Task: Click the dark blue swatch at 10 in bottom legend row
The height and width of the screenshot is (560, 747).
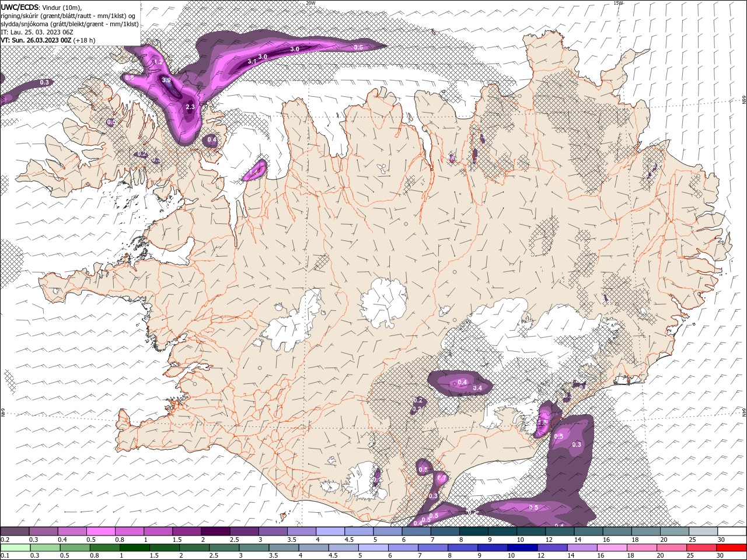Action: click(x=522, y=547)
